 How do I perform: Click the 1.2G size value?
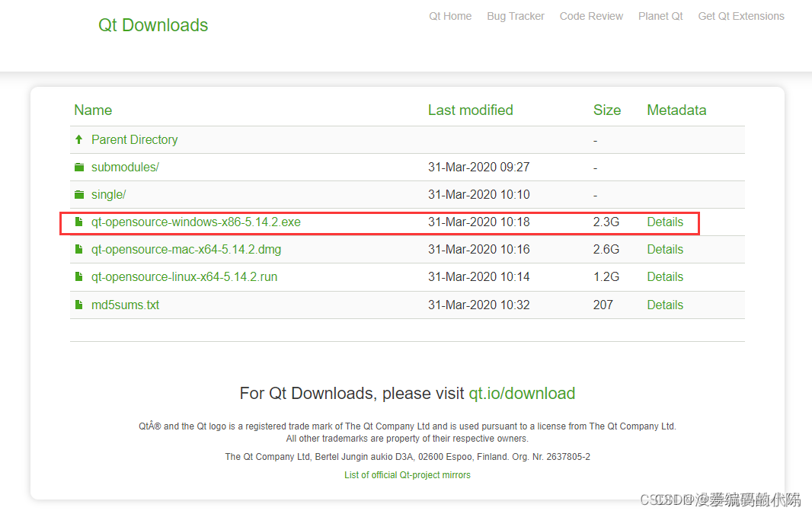(606, 277)
